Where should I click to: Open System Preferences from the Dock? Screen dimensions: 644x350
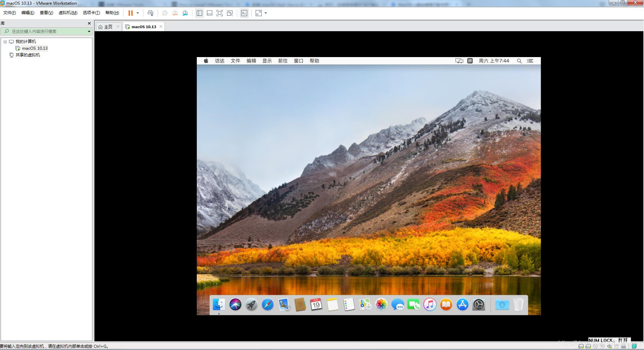tap(479, 305)
